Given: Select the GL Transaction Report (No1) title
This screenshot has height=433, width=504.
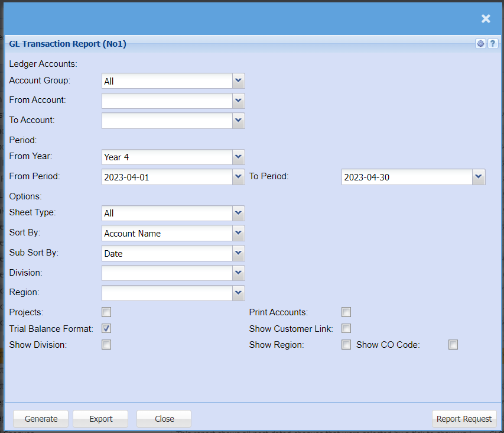Looking at the screenshot, I should [x=67, y=44].
